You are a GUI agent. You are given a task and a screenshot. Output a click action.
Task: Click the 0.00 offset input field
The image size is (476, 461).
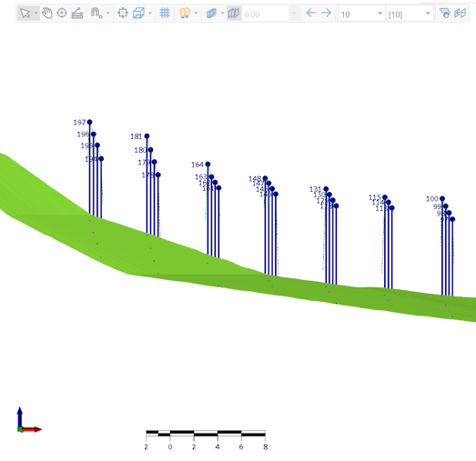pyautogui.click(x=266, y=14)
